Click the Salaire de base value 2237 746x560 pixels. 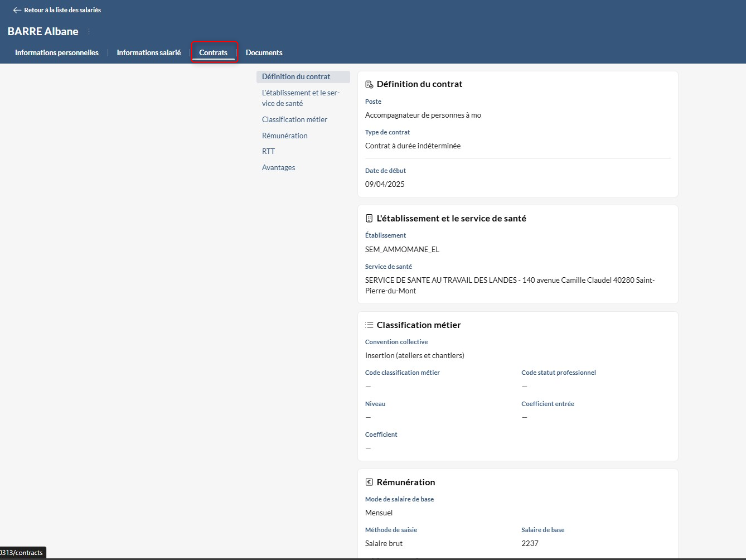click(x=530, y=543)
